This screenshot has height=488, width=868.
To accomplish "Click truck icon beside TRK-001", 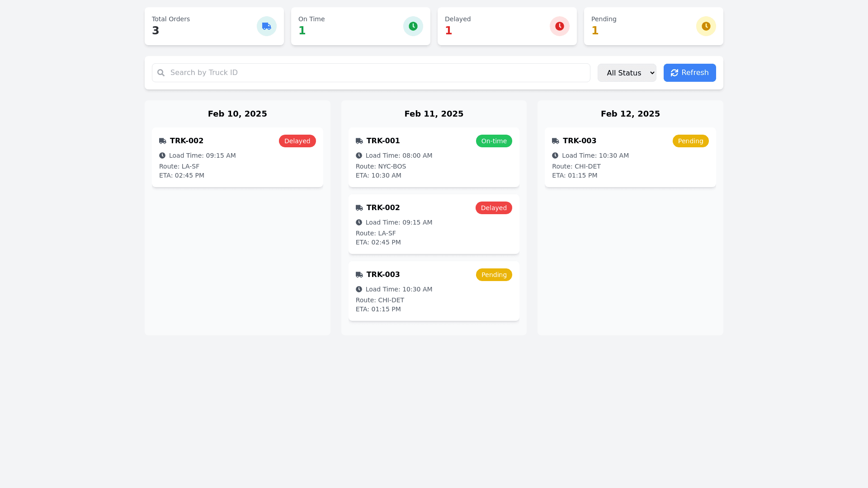I will coord(359,141).
